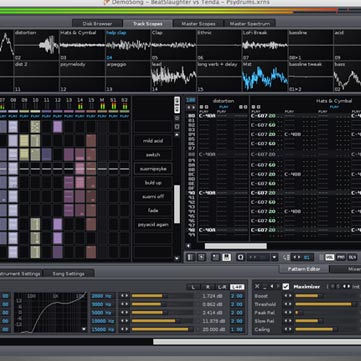The width and height of the screenshot is (361, 361).
Task: Click the top sequencer side strip button
Action: pos(177,100)
